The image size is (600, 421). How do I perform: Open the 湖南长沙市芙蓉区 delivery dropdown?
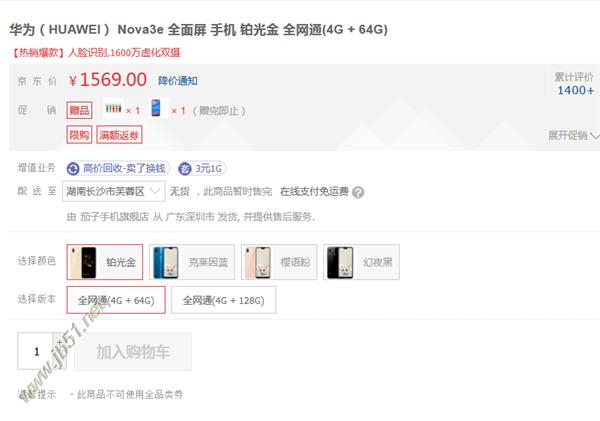pyautogui.click(x=114, y=191)
